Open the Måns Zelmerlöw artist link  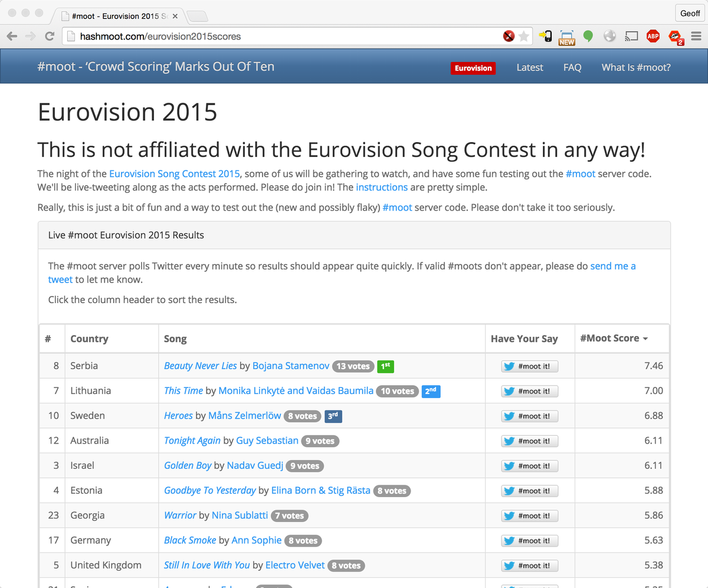(245, 415)
